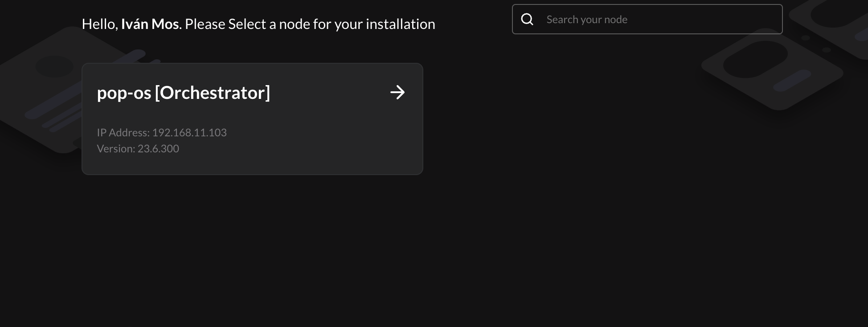Open the pop-os [Orchestrator] title link
The image size is (868, 327).
click(184, 92)
